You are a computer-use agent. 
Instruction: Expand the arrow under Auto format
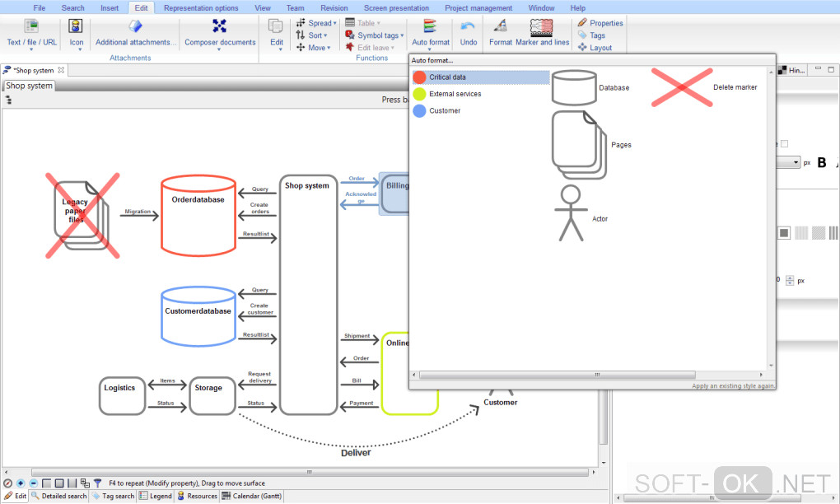(x=430, y=49)
